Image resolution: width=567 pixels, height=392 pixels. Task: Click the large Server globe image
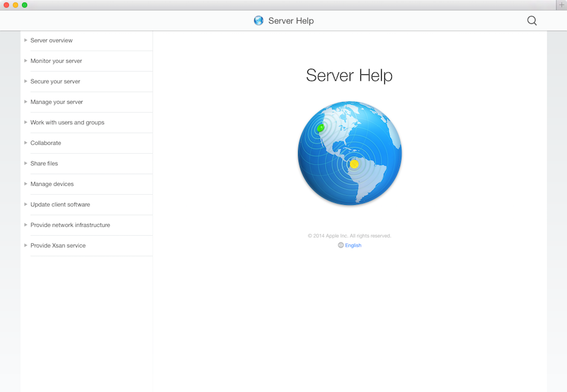point(350,153)
